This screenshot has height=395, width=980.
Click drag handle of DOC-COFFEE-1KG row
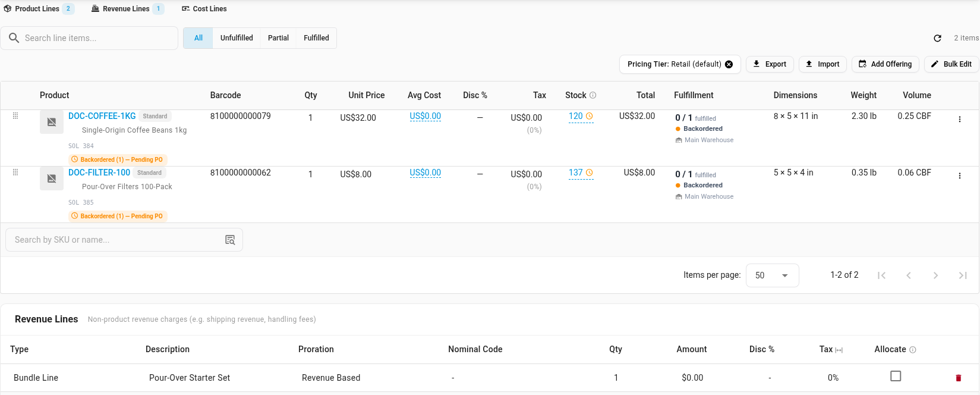15,115
